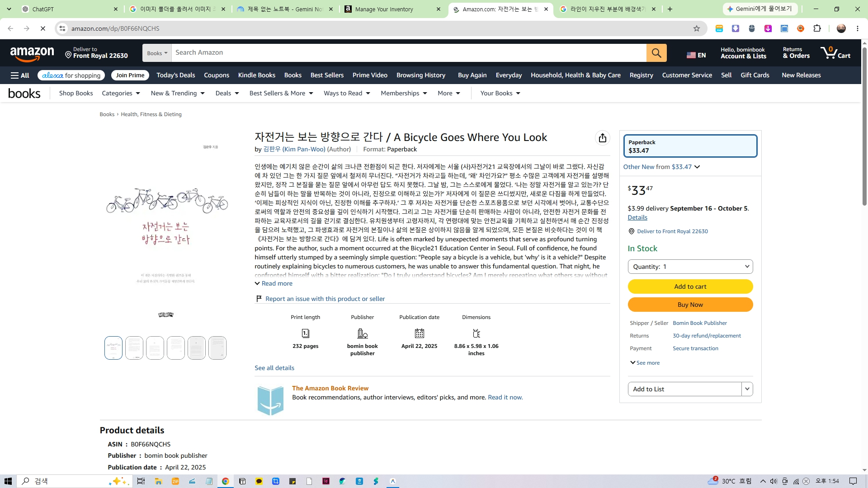Click the Chrome profile avatar
This screenshot has width=868, height=488.
click(x=841, y=28)
